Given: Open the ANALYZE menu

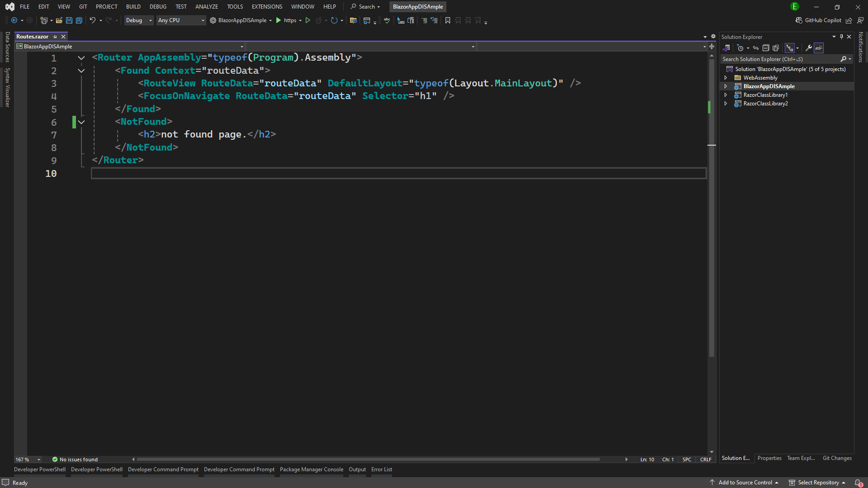Looking at the screenshot, I should coord(207,7).
